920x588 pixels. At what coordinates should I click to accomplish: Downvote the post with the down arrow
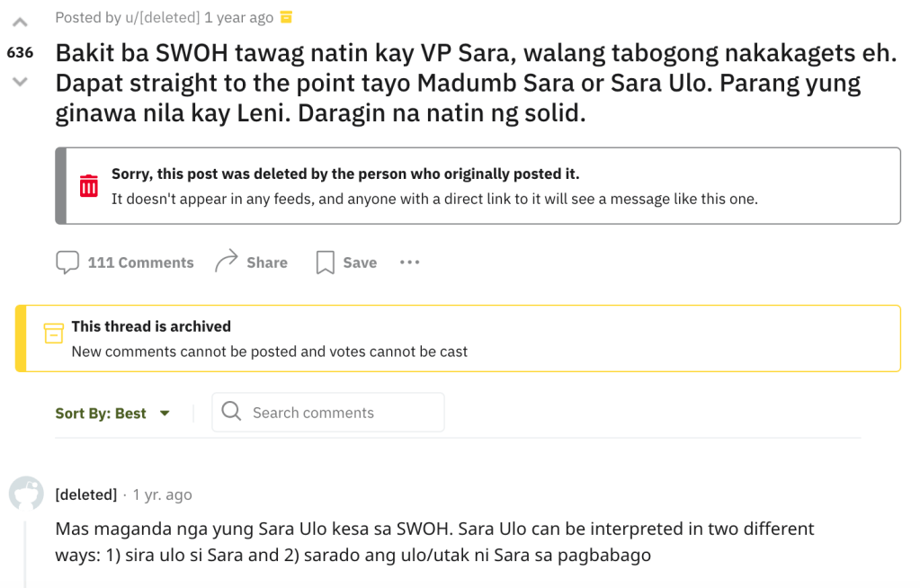(20, 82)
